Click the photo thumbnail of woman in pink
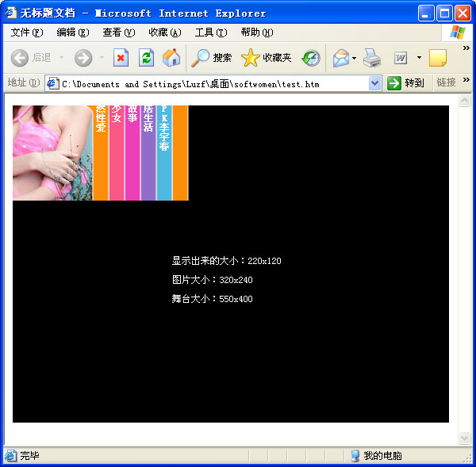476x467 pixels. 52,153
